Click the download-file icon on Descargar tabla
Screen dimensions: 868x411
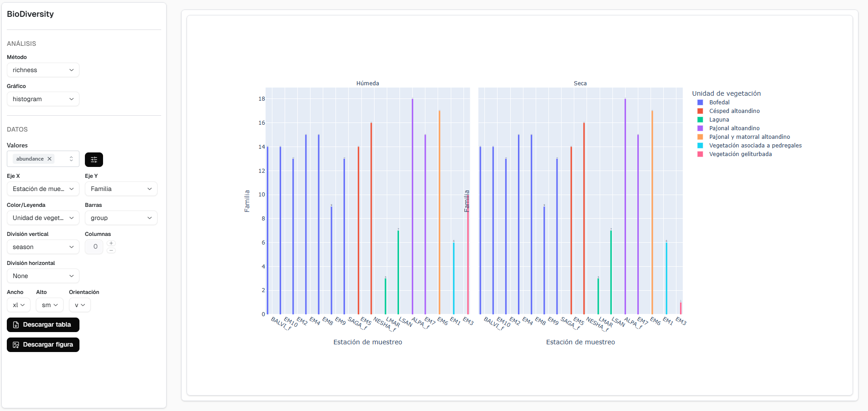pyautogui.click(x=15, y=325)
